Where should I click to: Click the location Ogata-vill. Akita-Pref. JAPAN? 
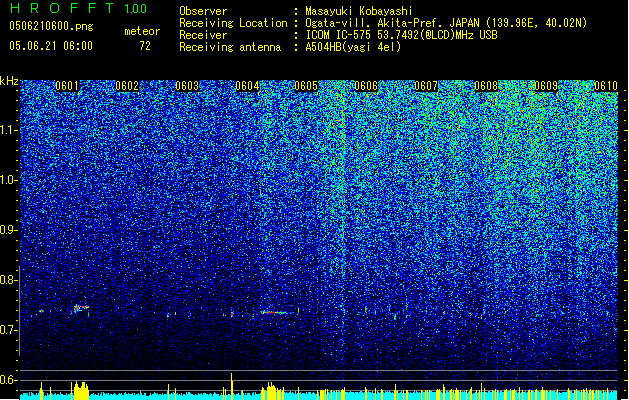(x=392, y=23)
